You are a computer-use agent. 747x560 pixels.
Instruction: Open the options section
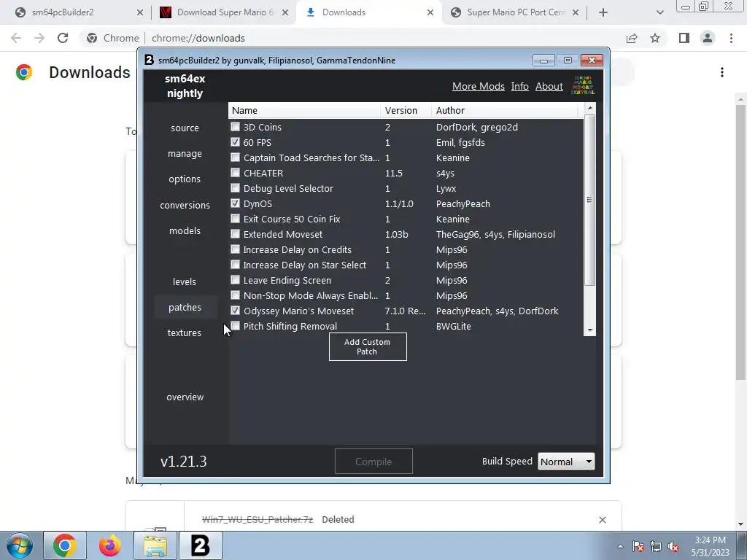click(x=185, y=179)
